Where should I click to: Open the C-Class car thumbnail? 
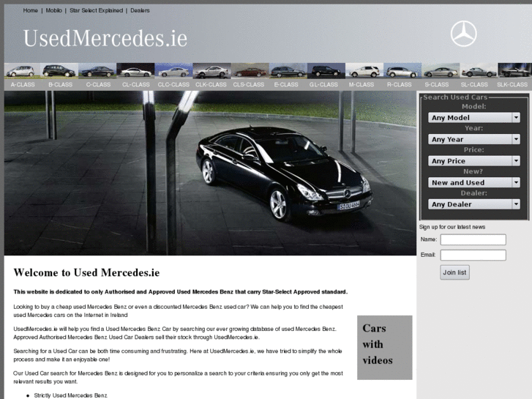pyautogui.click(x=97, y=71)
